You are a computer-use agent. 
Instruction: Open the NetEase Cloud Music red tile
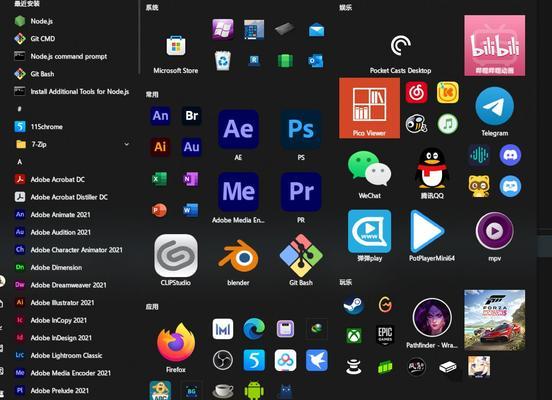pos(416,93)
